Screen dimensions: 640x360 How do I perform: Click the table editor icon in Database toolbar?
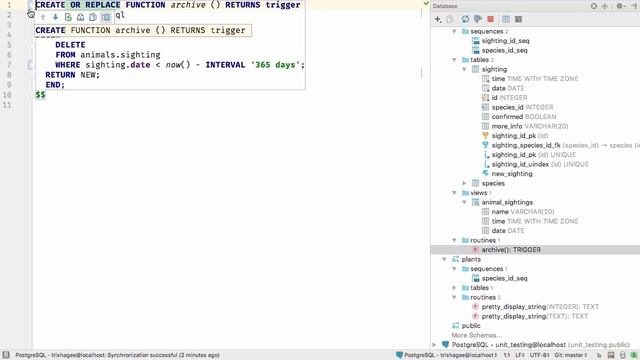tap(506, 19)
